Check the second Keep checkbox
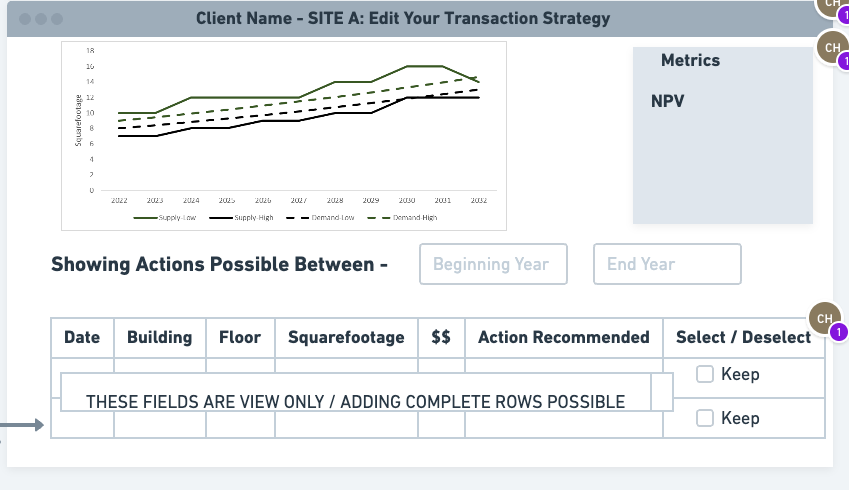 704,417
